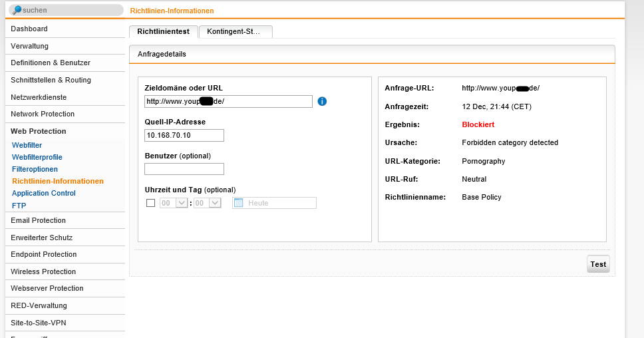Screen dimensions: 644x338
Task: Click the calendar icon in date field
Action: click(x=240, y=203)
